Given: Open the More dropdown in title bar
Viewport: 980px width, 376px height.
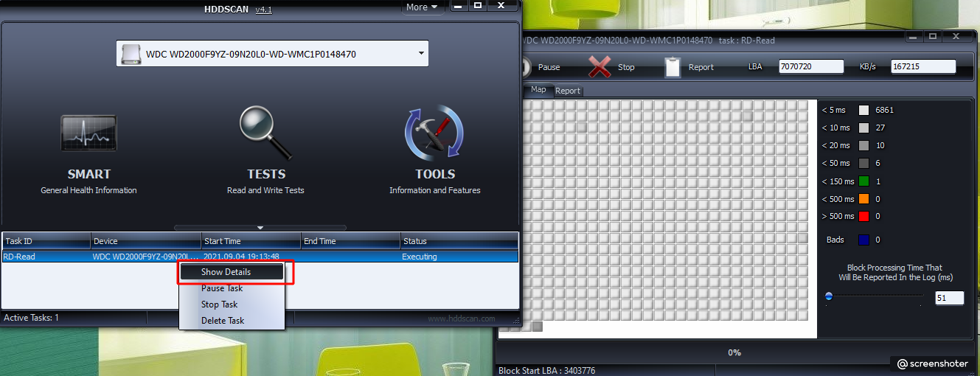Looking at the screenshot, I should (x=423, y=7).
